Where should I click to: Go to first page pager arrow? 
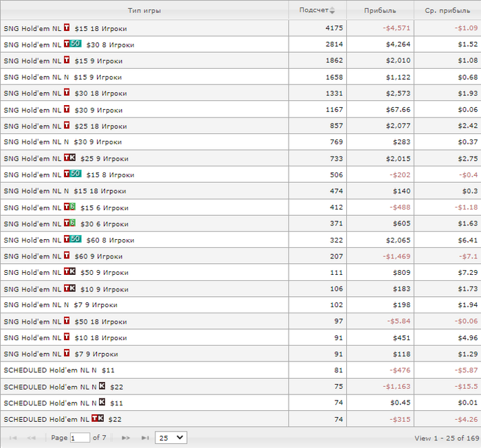point(13,438)
